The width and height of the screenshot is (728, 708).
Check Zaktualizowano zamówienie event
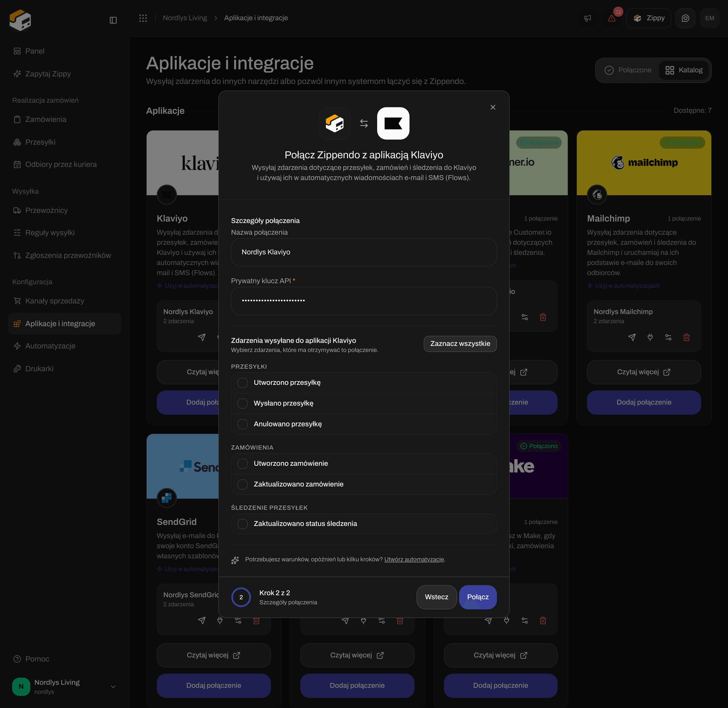click(x=242, y=484)
